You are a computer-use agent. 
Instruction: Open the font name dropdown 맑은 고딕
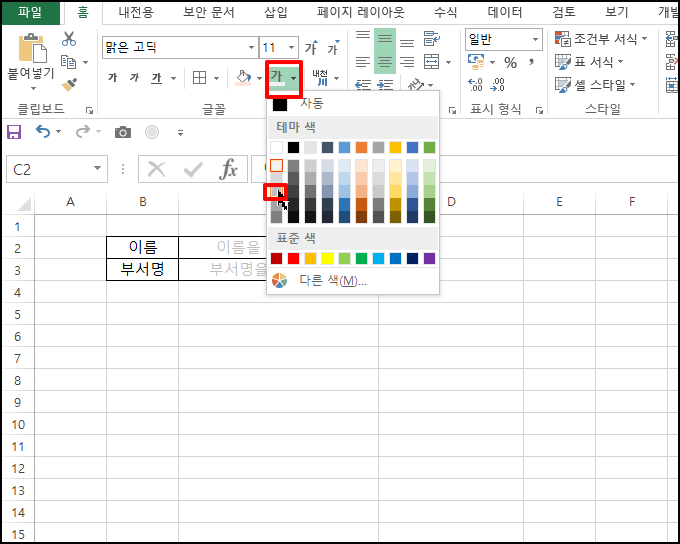tap(252, 47)
